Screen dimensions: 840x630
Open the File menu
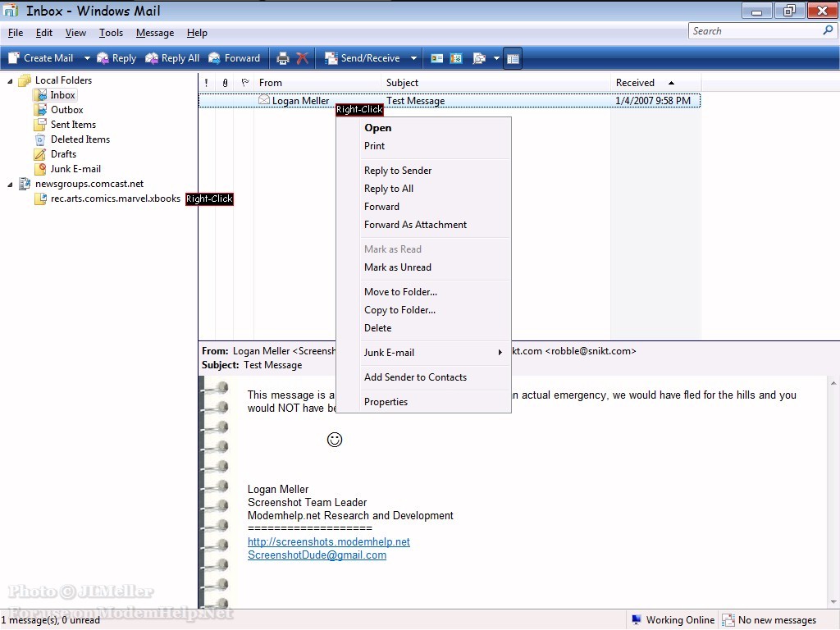coord(16,33)
